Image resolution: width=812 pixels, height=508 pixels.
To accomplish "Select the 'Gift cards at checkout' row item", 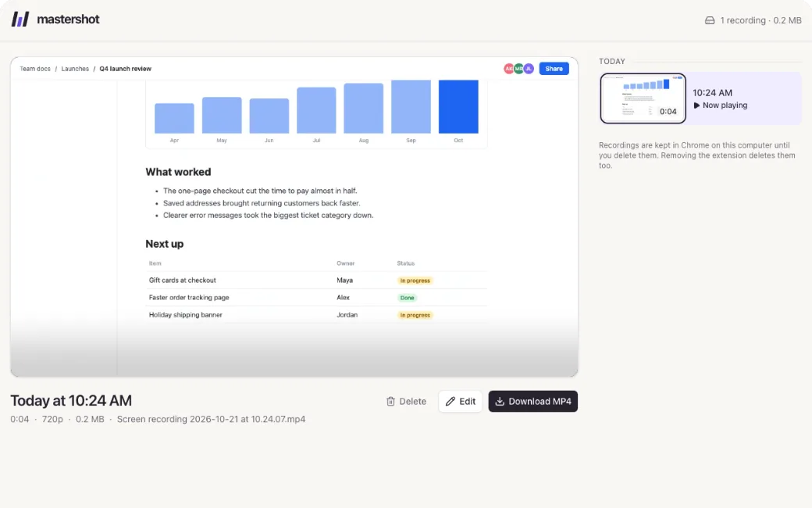I will tap(182, 281).
